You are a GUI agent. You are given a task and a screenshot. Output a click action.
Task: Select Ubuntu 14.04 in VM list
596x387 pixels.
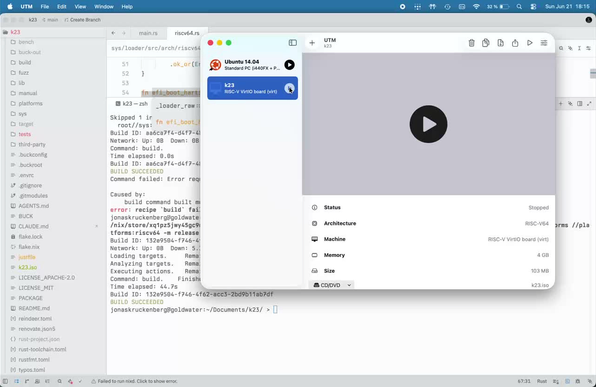(x=252, y=65)
